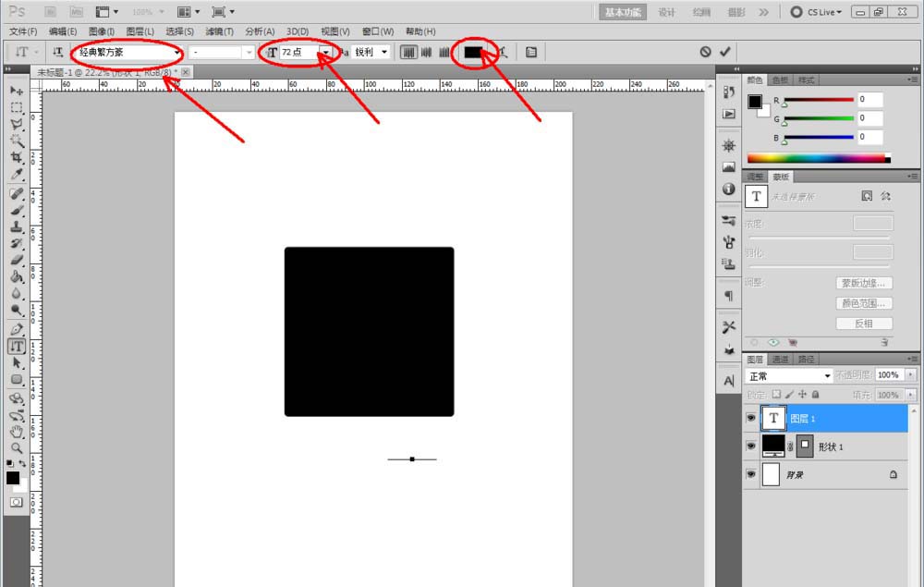
Task: Open the 滤镜(T) menu
Action: [219, 31]
